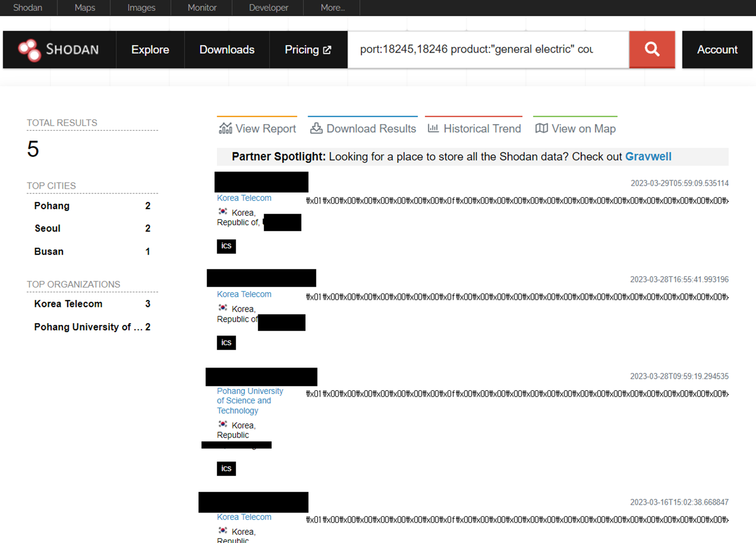Click the Download Results tray icon
This screenshot has width=756, height=543.
(x=316, y=128)
